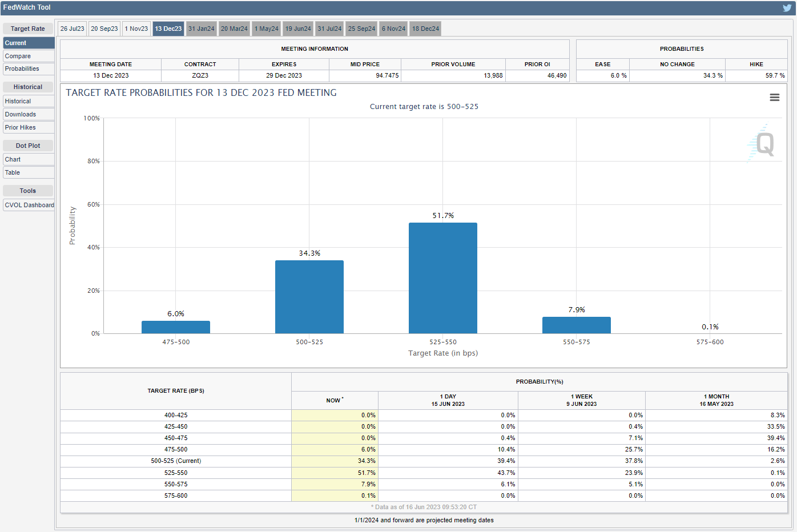Screen dimensions: 797x532
Task: Click the 425-450 table row label
Action: [x=176, y=426]
